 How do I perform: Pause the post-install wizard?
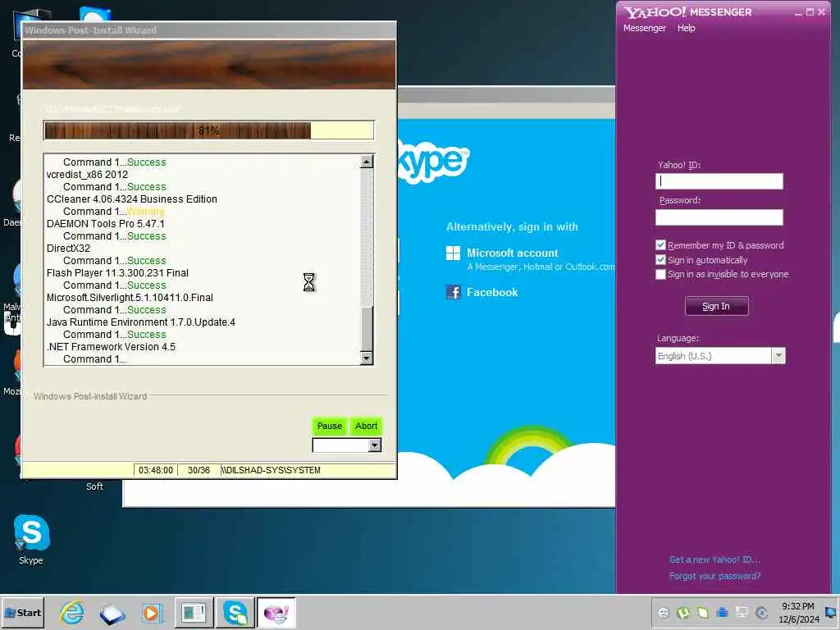click(330, 426)
